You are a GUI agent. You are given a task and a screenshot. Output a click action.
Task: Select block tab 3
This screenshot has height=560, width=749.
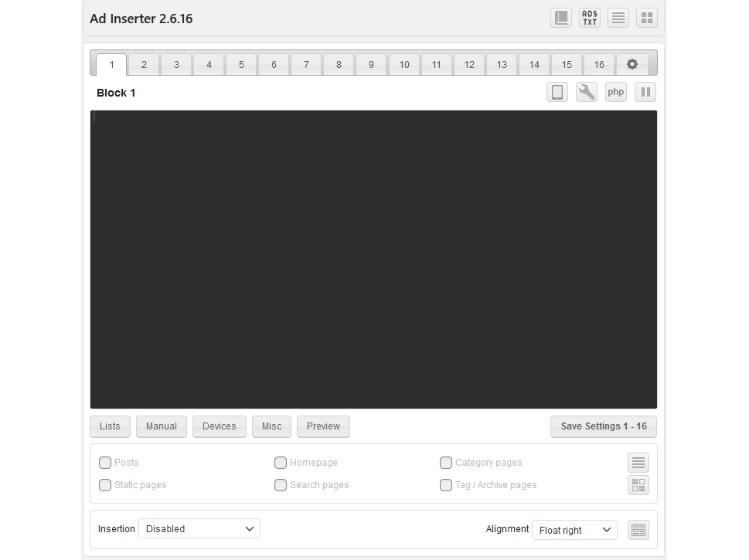pyautogui.click(x=176, y=64)
